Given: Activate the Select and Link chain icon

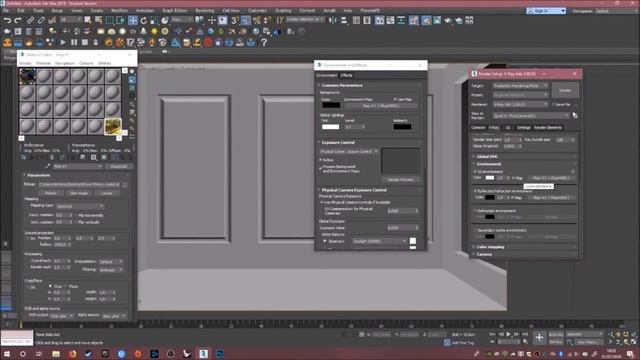Looking at the screenshot, I should coord(31,20).
